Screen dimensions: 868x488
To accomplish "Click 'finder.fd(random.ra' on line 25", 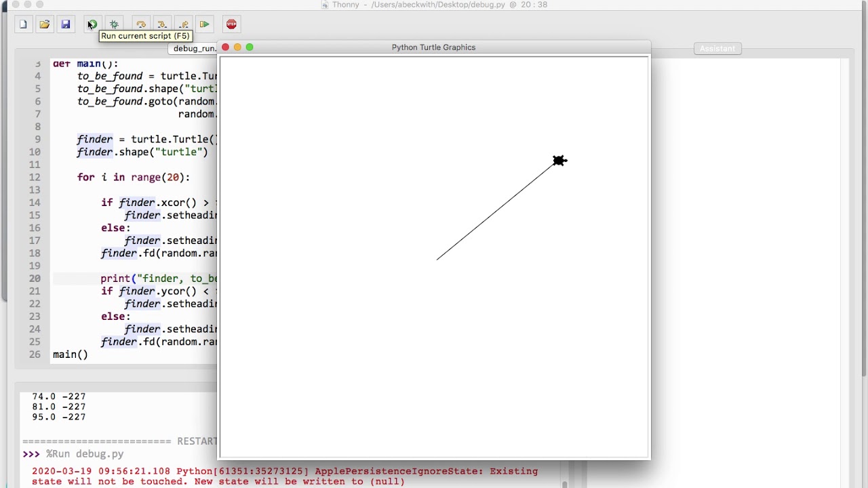I will [x=159, y=342].
